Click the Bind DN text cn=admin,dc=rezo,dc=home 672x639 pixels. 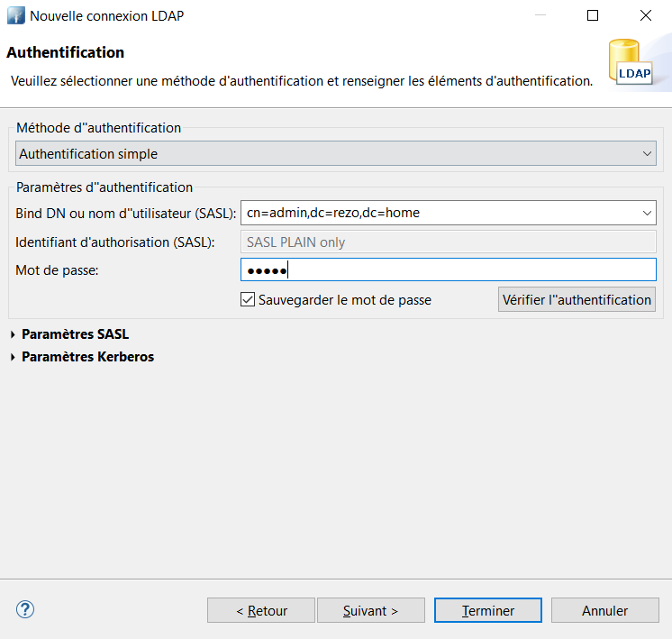pos(333,213)
